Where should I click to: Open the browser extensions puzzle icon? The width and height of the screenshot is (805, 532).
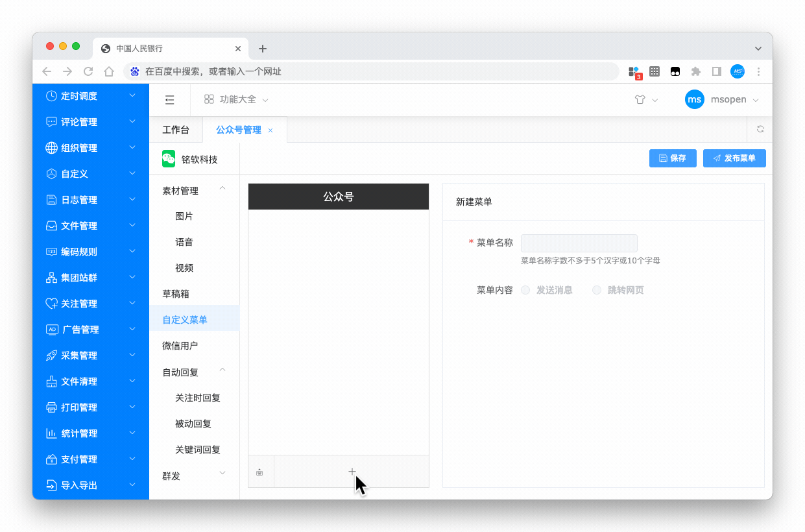tap(696, 71)
